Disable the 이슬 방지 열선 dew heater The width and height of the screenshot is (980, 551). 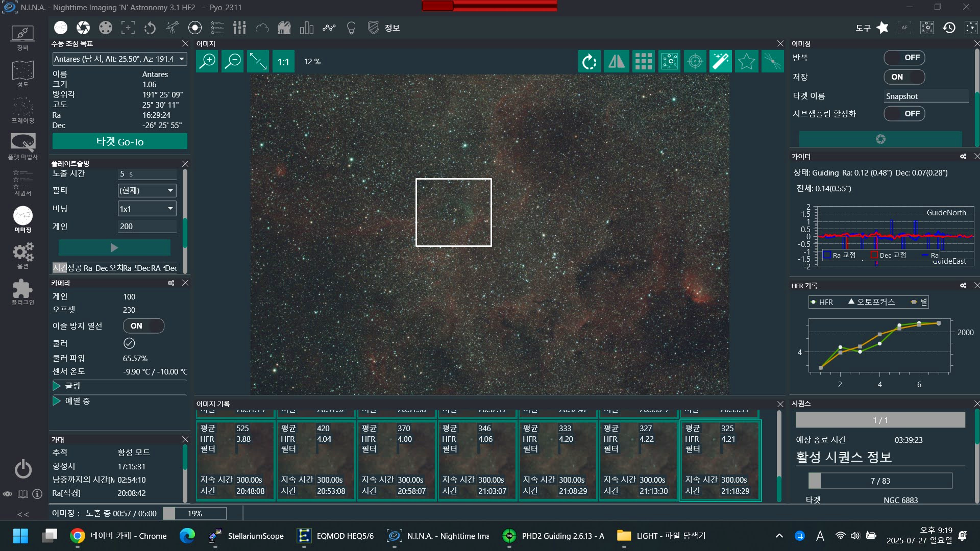pos(143,325)
